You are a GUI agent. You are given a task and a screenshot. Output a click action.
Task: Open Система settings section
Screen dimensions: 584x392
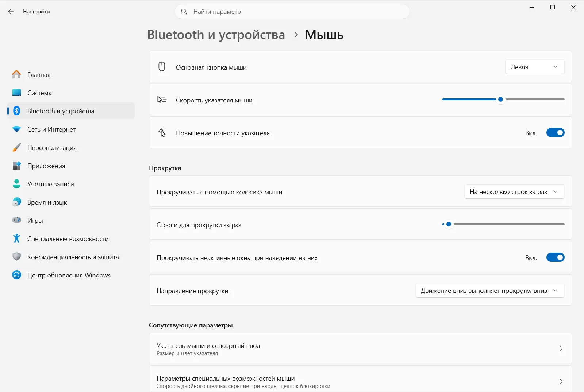click(x=71, y=93)
